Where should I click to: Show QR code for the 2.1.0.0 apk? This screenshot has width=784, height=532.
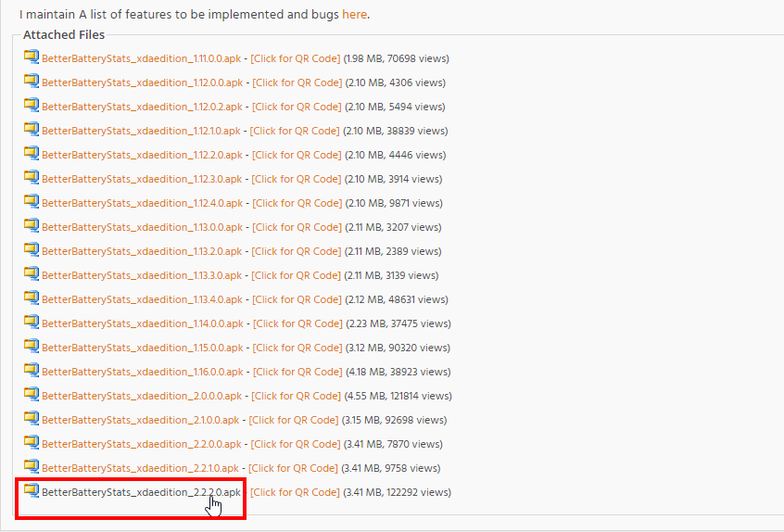(x=294, y=420)
